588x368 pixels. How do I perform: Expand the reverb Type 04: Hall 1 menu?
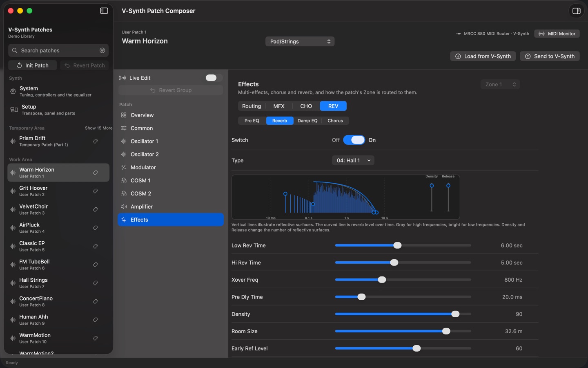point(353,160)
